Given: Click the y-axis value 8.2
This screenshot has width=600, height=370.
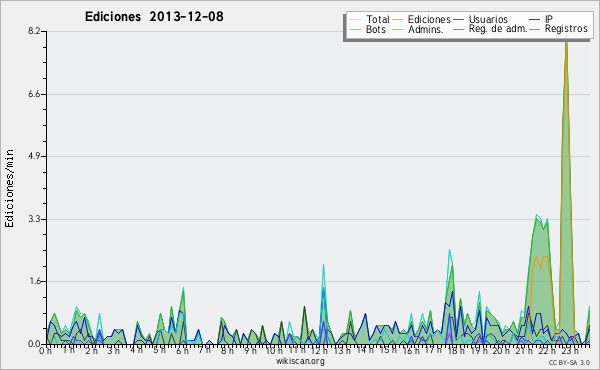Looking at the screenshot, I should coord(34,31).
